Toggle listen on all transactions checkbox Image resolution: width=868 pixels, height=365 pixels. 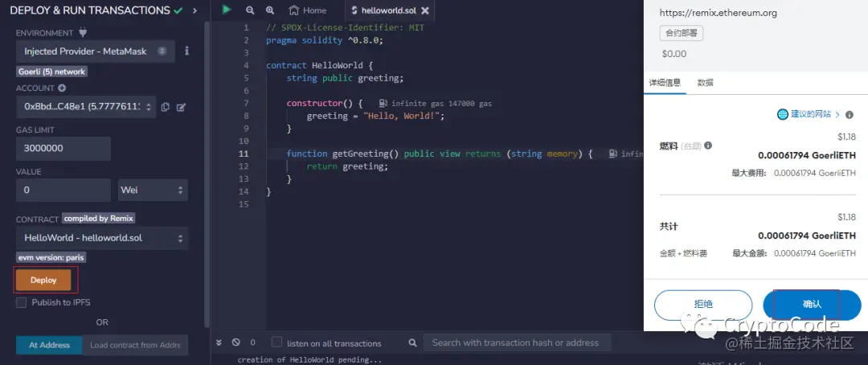point(276,342)
